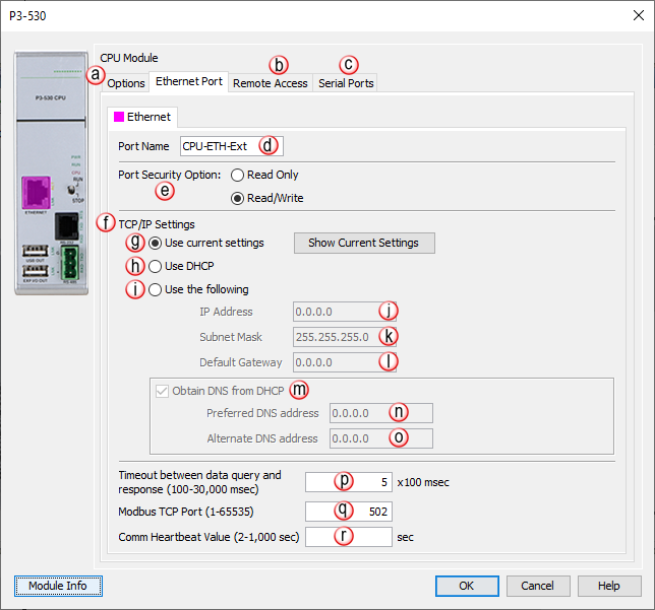Toggle Obtain DNS from DHCP checkbox
Image resolution: width=655 pixels, height=610 pixels.
(x=161, y=390)
